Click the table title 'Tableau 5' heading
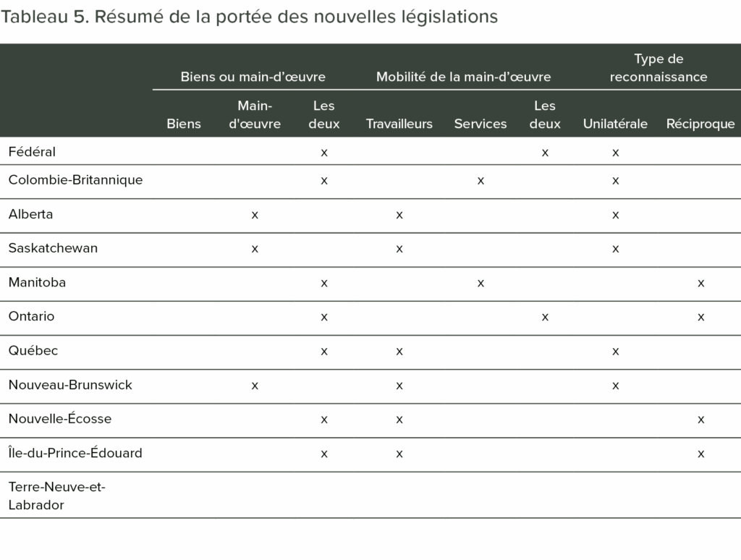This screenshot has height=560, width=741. click(x=249, y=17)
